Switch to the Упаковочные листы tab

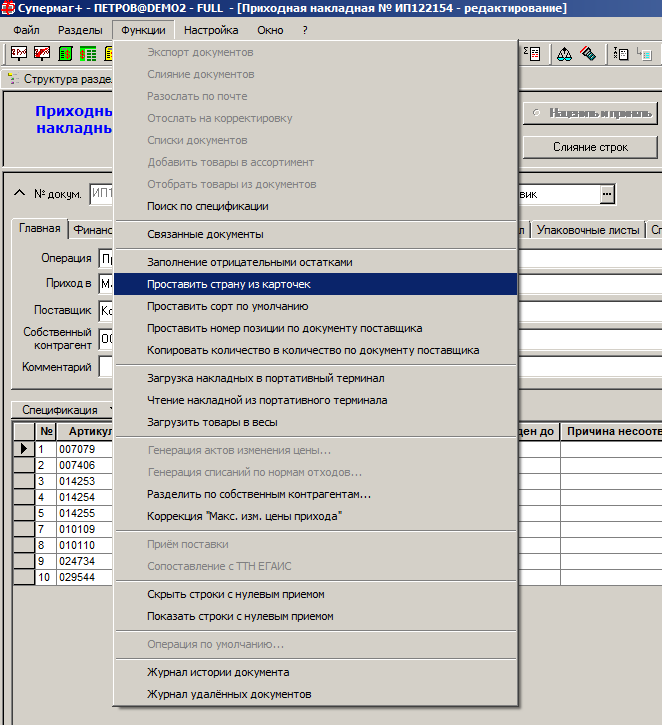588,230
